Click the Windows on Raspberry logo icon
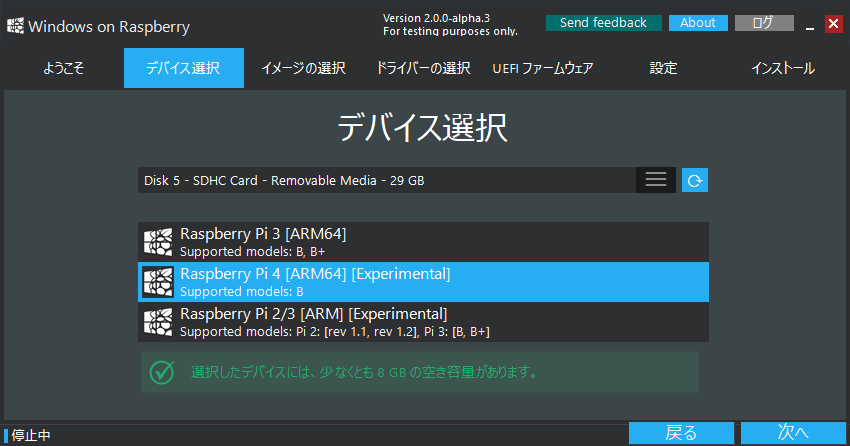The height and width of the screenshot is (446, 850). click(16, 25)
